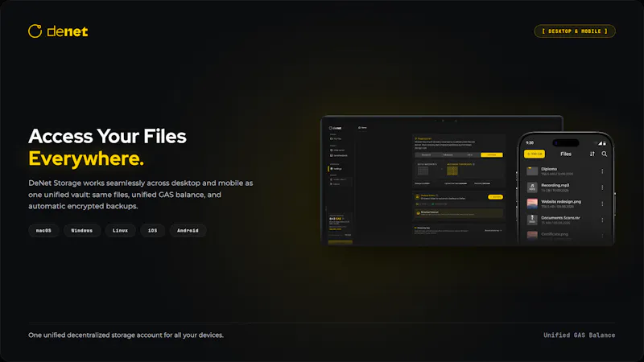The image size is (644, 362).
Task: Tap the yellow add storage button on phone
Action: click(x=535, y=154)
